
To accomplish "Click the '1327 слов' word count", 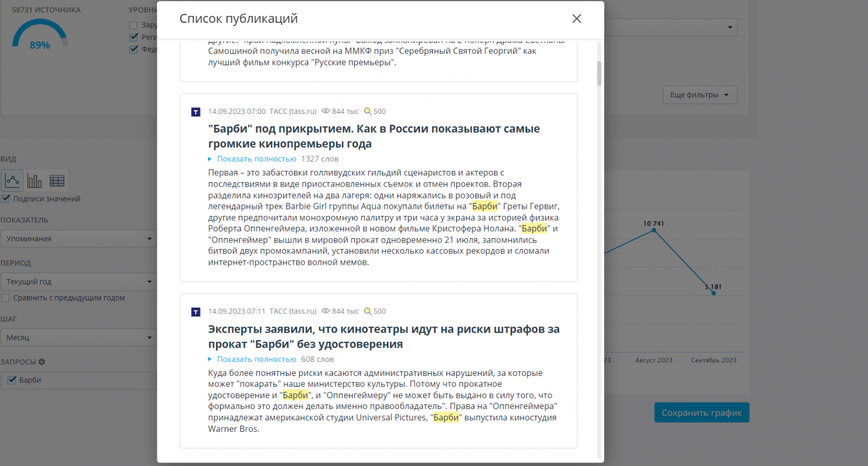I will coord(320,159).
